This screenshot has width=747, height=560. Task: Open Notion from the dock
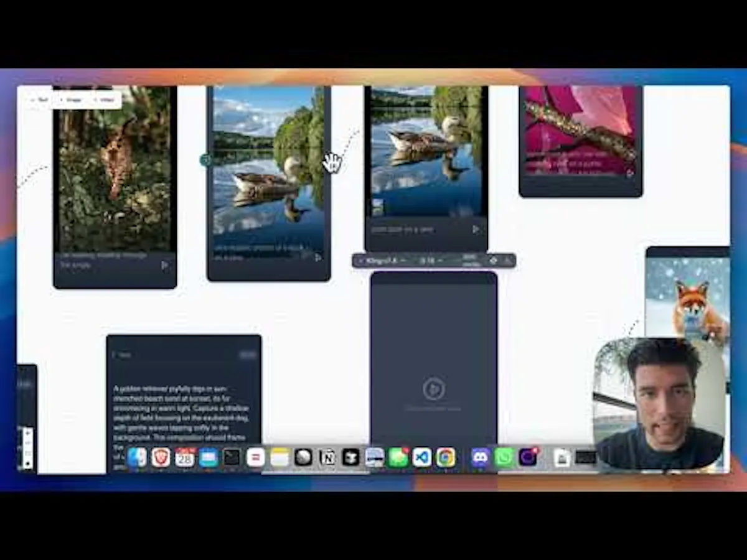point(327,457)
